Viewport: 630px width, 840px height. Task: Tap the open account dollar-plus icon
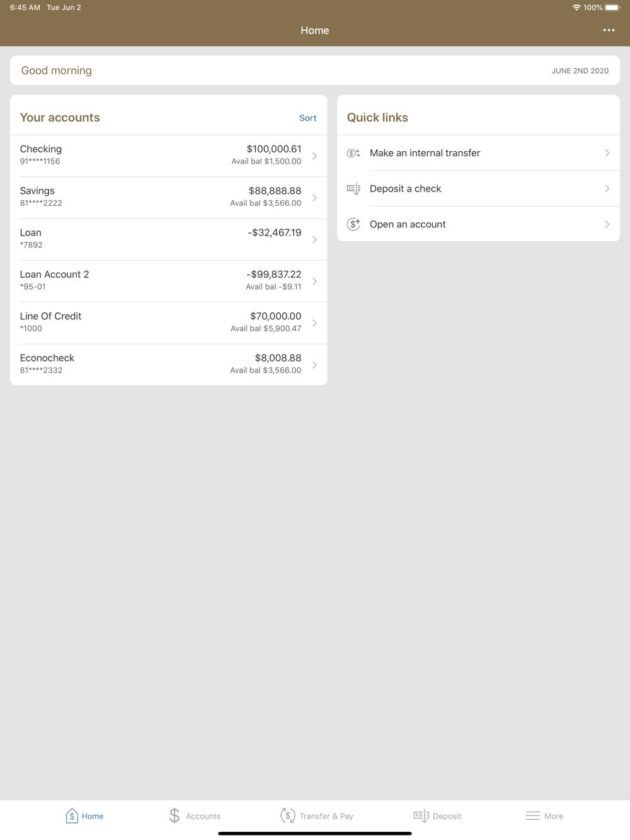pos(353,224)
